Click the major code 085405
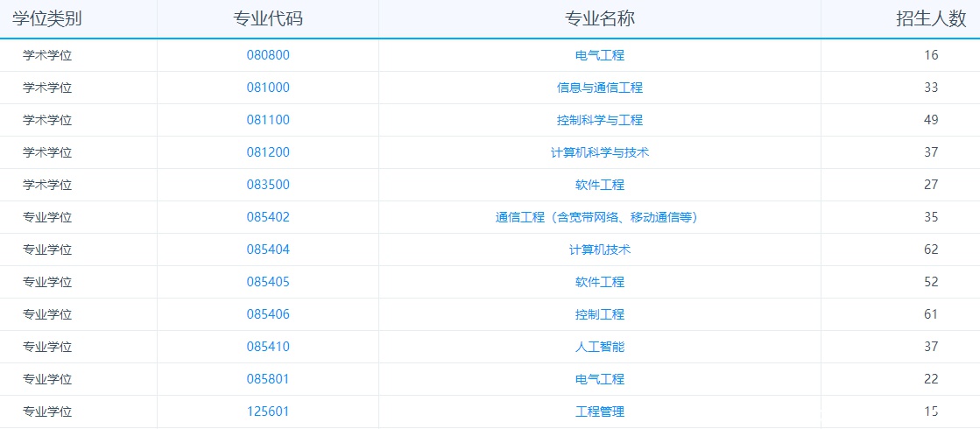The image size is (980, 429). coord(268,282)
